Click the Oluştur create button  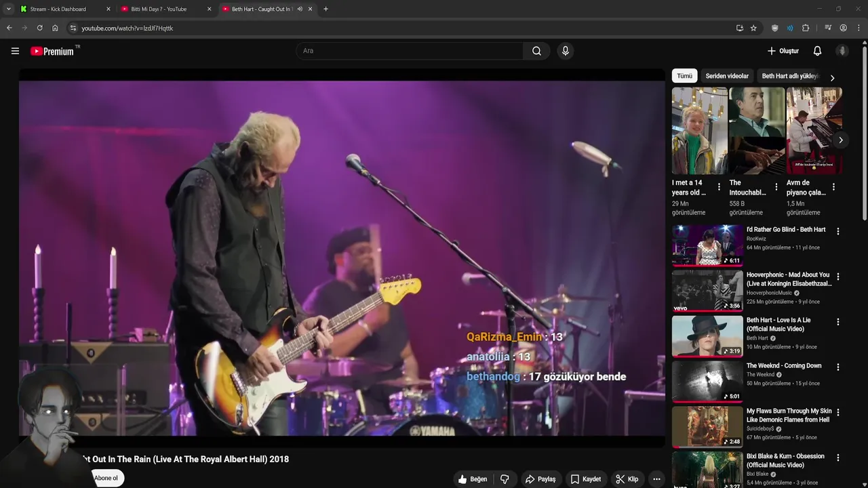[783, 51]
